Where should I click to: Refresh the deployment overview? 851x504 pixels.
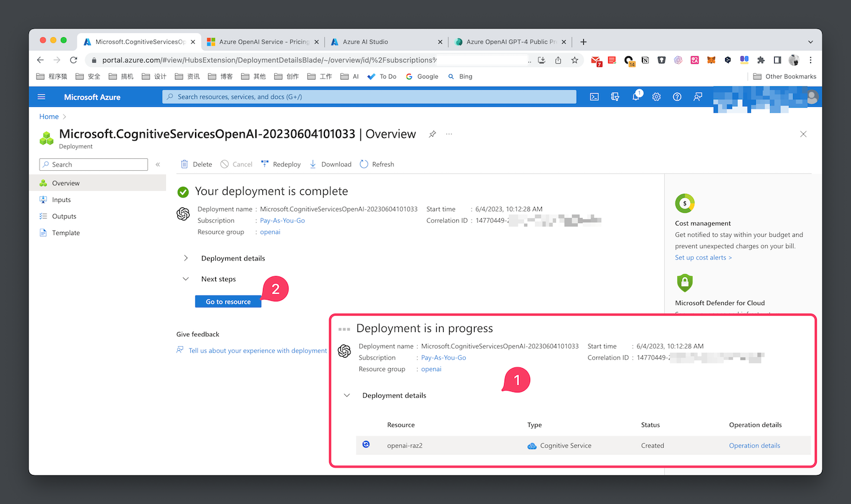pyautogui.click(x=377, y=164)
